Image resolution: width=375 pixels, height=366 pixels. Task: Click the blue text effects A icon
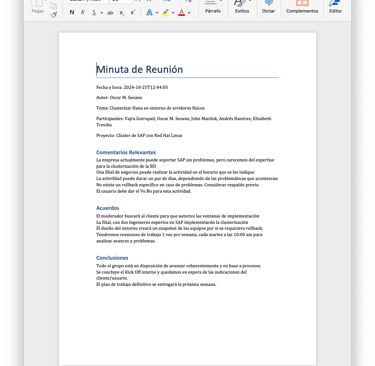tap(149, 12)
